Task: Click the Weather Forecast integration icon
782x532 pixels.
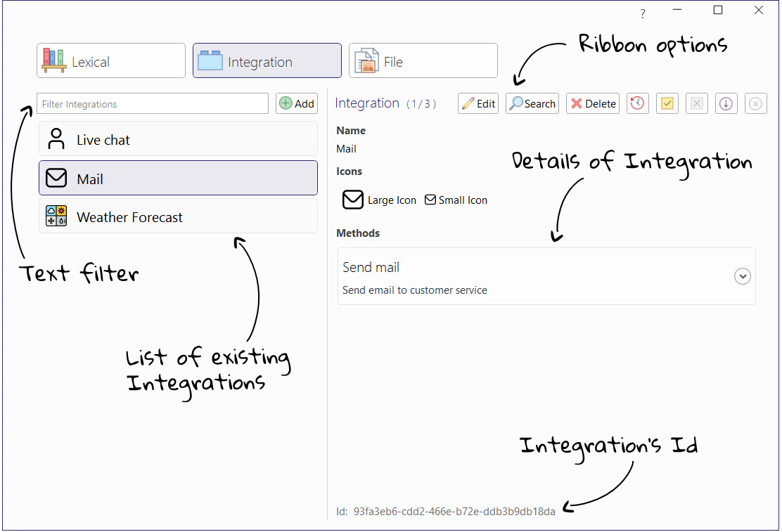Action: pos(56,216)
